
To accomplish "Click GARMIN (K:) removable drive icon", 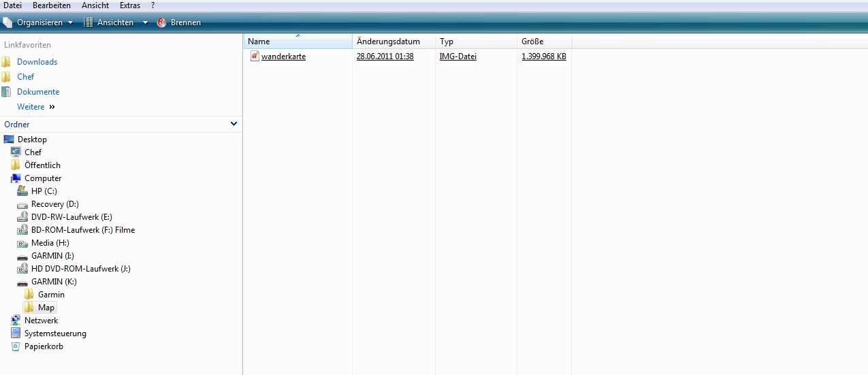I will tap(22, 282).
